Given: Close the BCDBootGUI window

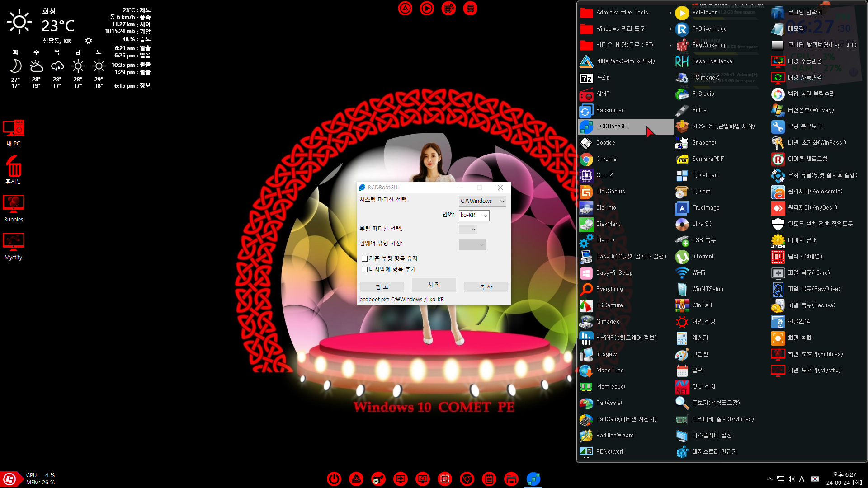Looking at the screenshot, I should 500,188.
